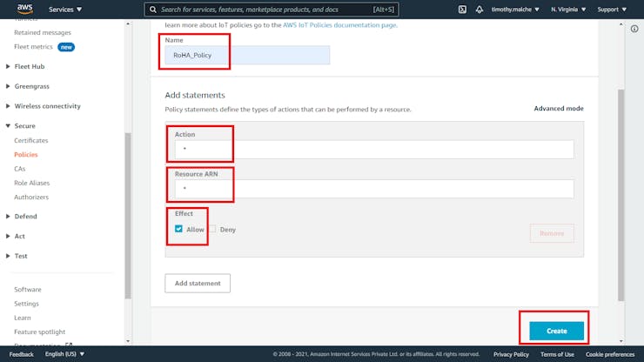The height and width of the screenshot is (362, 644).
Task: Click the Remove statement button
Action: [x=552, y=233]
